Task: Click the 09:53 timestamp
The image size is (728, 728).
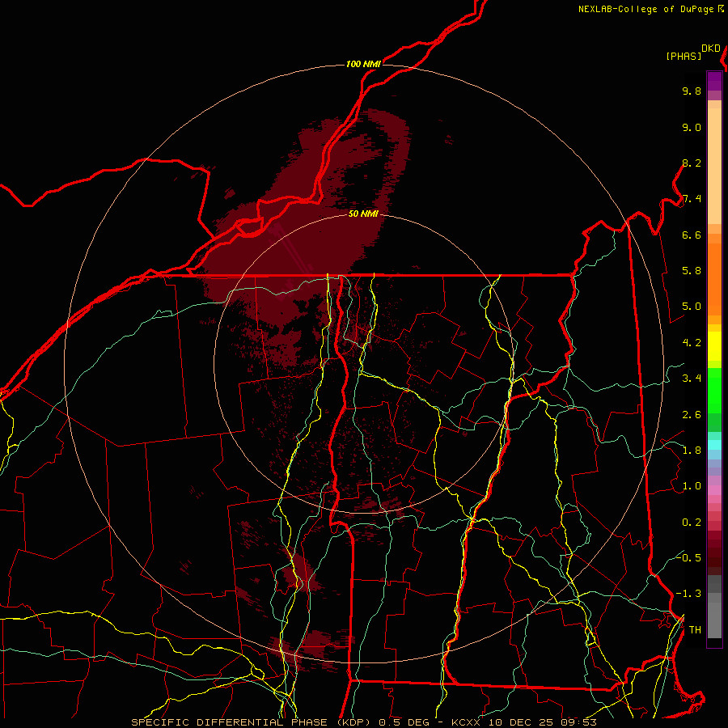Action: point(578,722)
